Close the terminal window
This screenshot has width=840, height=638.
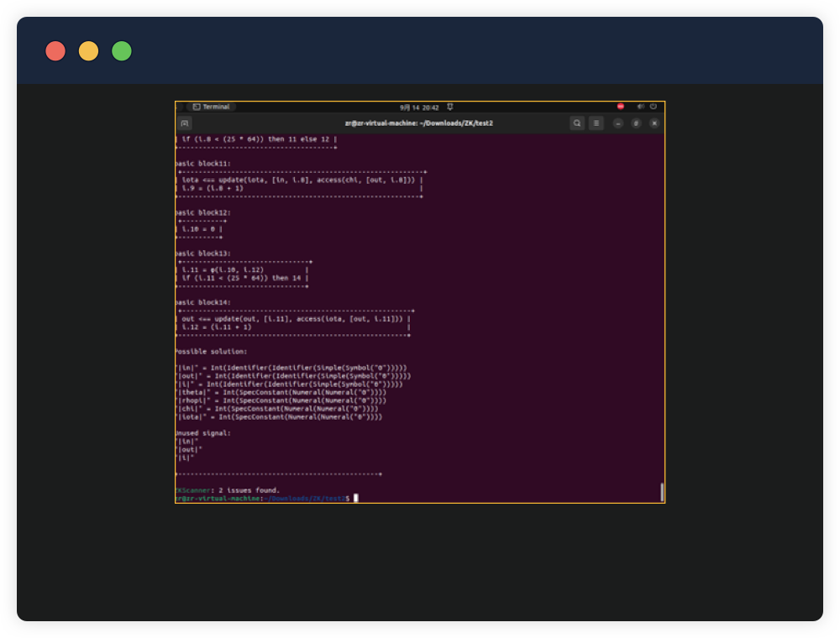[654, 123]
